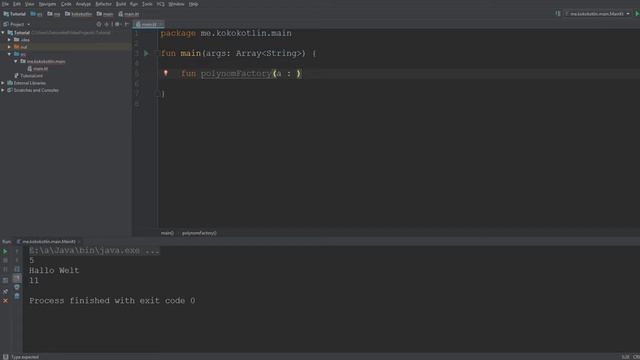Viewport: 640px width, 360px height.
Task: Open the Tools menu
Action: click(x=147, y=4)
